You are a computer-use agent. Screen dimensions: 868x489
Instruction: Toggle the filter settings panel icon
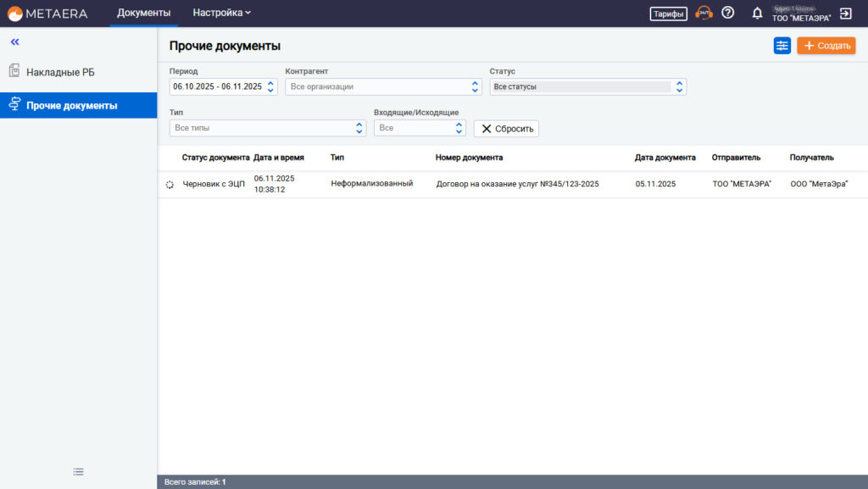click(x=782, y=46)
